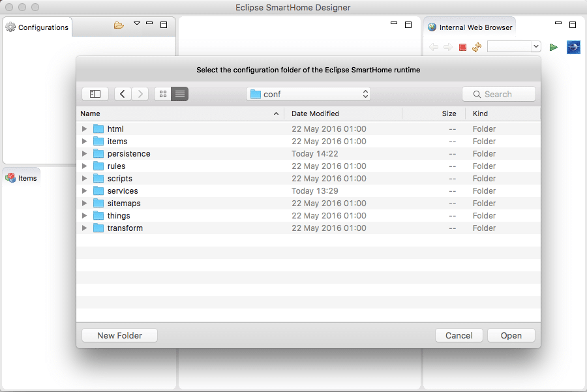Click the Cancel button
This screenshot has height=392, width=587.
click(x=459, y=335)
